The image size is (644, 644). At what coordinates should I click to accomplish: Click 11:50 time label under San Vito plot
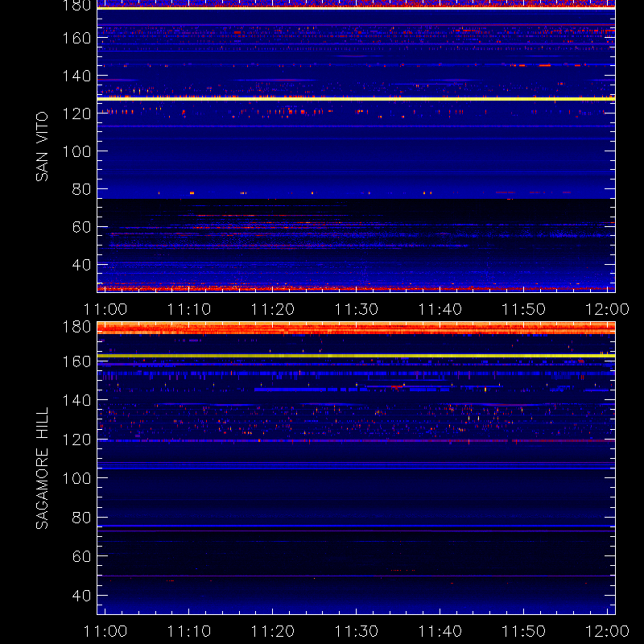point(524,309)
